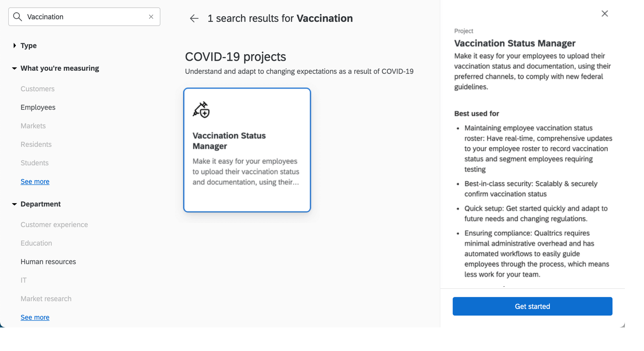644x351 pixels.
Task: Click the Get started button
Action: coord(532,306)
